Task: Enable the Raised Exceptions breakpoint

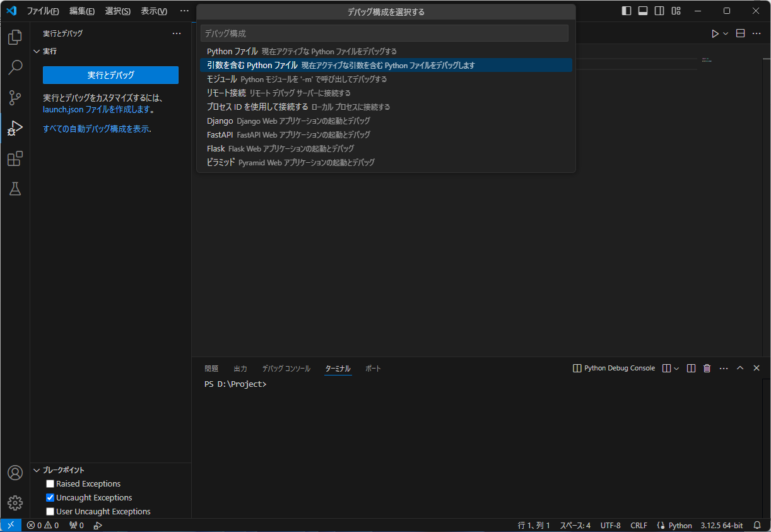Action: [50, 483]
